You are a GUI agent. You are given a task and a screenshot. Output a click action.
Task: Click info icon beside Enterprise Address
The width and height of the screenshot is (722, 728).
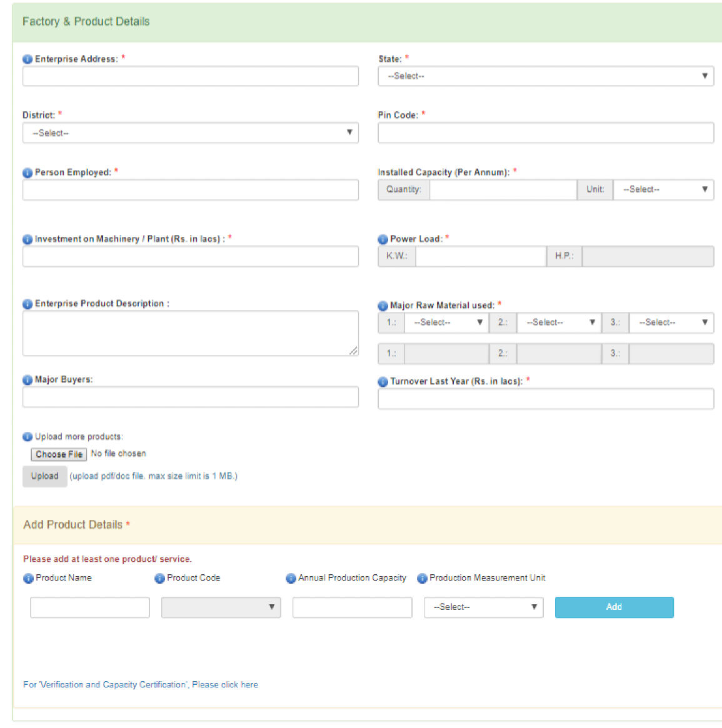(28, 59)
